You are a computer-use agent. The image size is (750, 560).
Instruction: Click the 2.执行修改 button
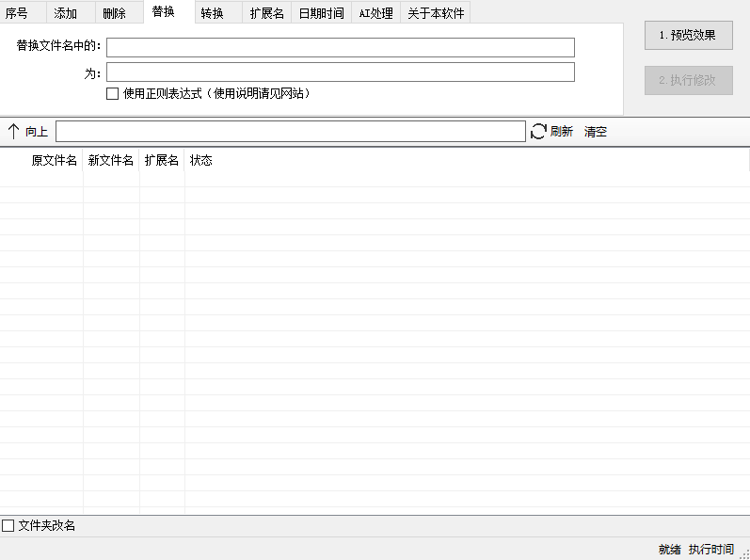[x=689, y=80]
